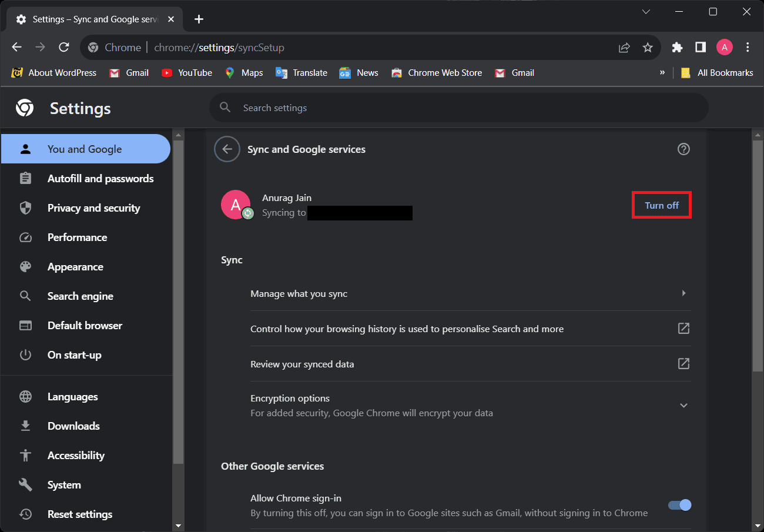Open the help question mark icon
This screenshot has width=764, height=532.
(683, 149)
